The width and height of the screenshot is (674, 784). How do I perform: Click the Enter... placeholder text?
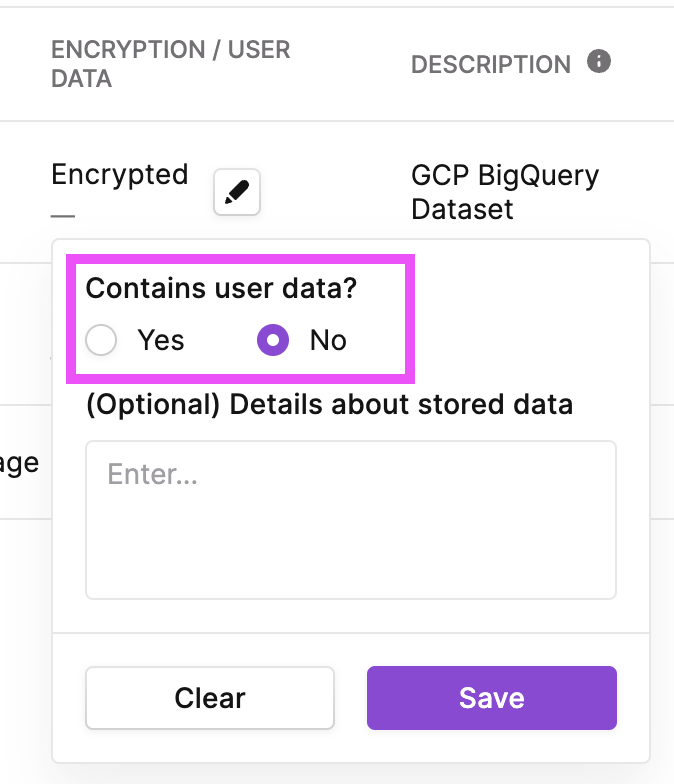[152, 474]
